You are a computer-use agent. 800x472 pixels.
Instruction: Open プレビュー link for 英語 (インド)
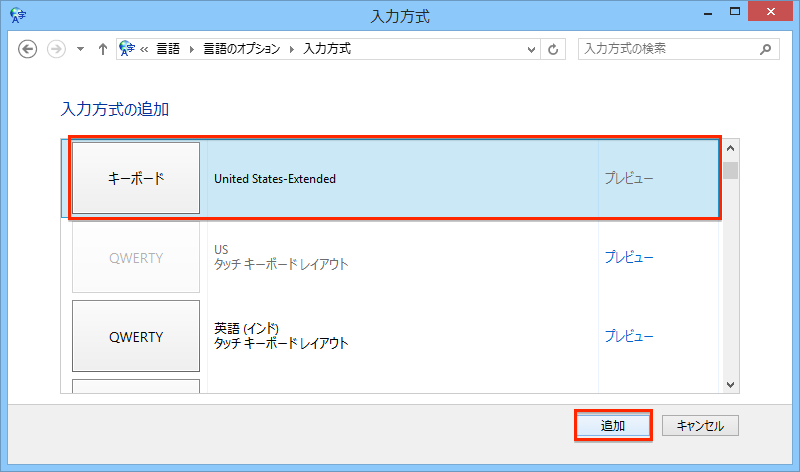[628, 336]
